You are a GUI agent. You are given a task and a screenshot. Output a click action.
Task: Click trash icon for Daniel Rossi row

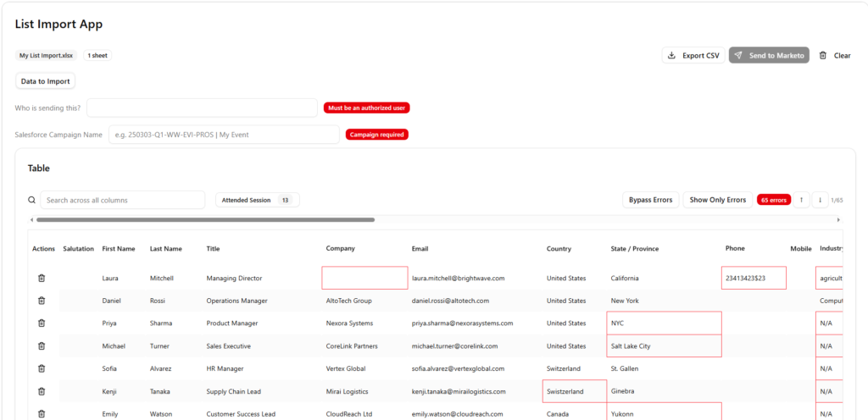click(42, 301)
